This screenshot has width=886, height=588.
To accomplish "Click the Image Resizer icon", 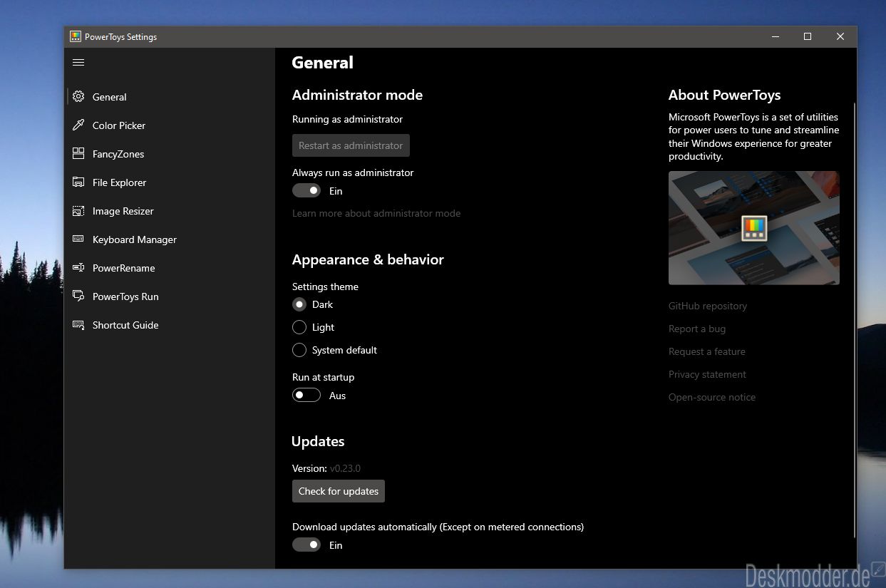I will tap(78, 211).
